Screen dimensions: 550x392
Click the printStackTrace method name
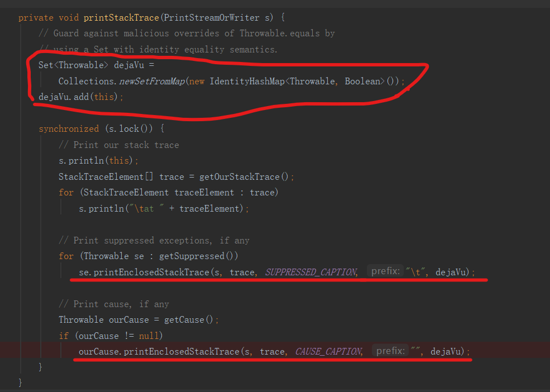tap(121, 17)
